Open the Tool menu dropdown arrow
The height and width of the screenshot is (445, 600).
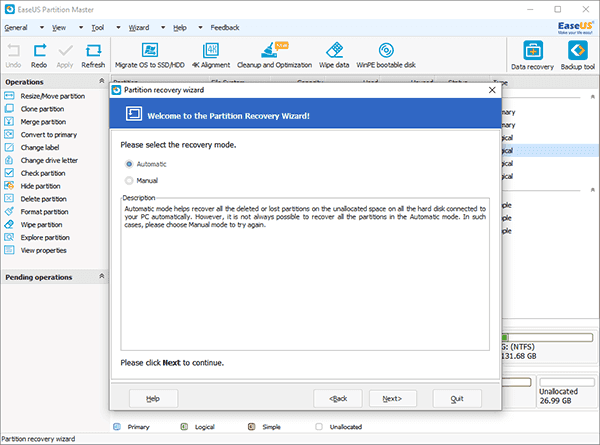[118, 28]
